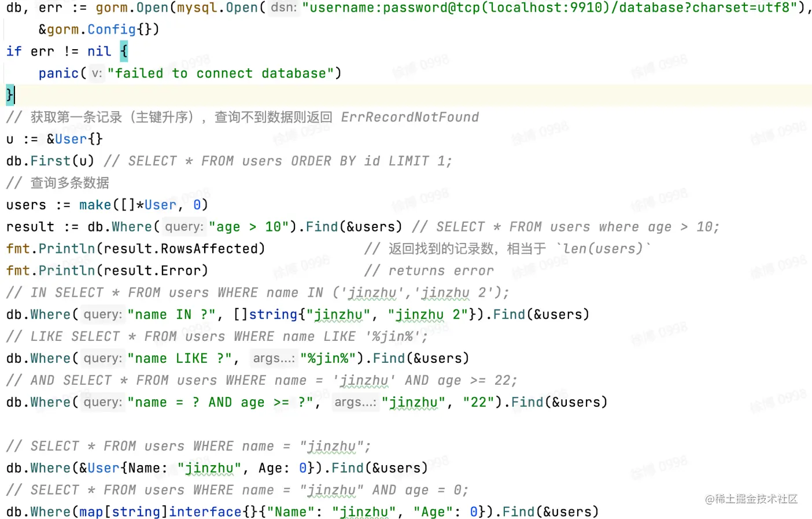
Task: Click result.Error in the Println call
Action: pos(152,271)
